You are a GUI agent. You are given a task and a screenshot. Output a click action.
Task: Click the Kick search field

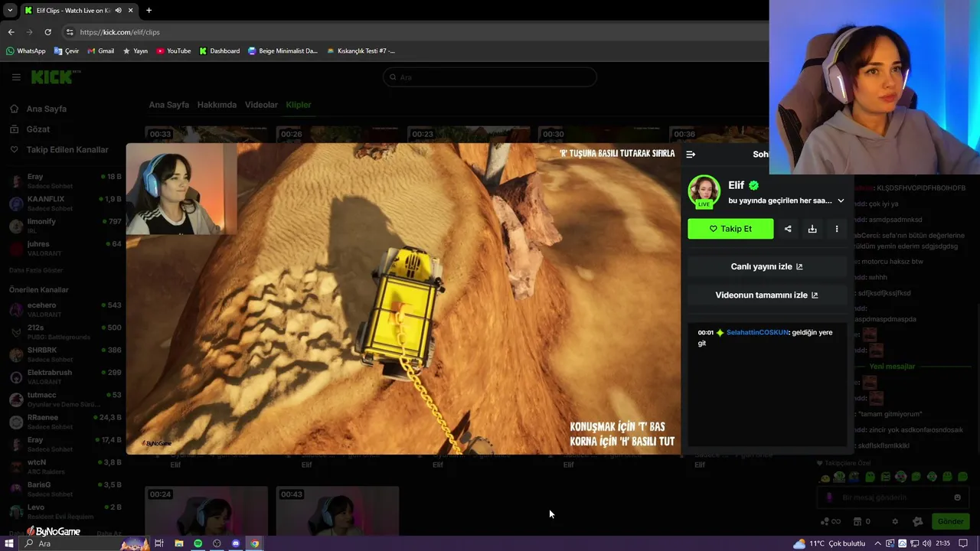click(490, 77)
